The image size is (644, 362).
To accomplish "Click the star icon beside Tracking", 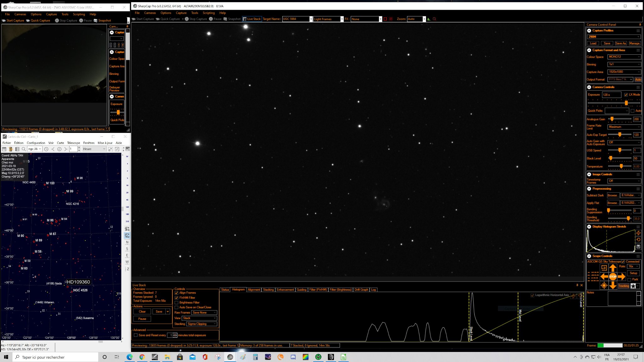I will click(x=633, y=286).
